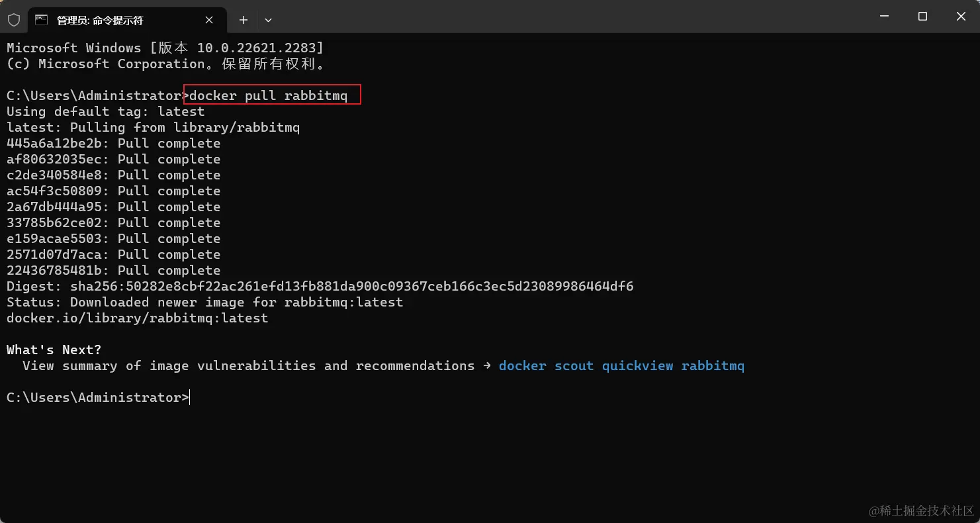Click the docker scout quickview rabbitmq text
Viewport: 980px width, 523px height.
[x=621, y=365]
